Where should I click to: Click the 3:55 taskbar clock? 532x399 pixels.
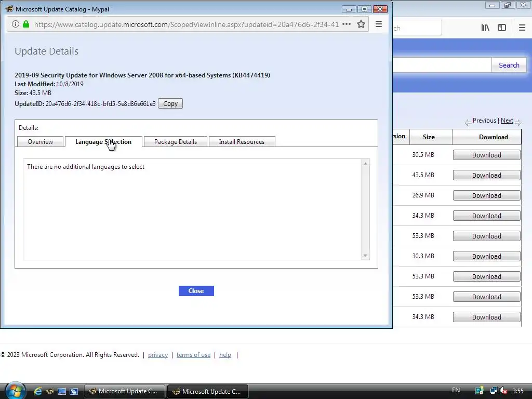[x=518, y=391]
